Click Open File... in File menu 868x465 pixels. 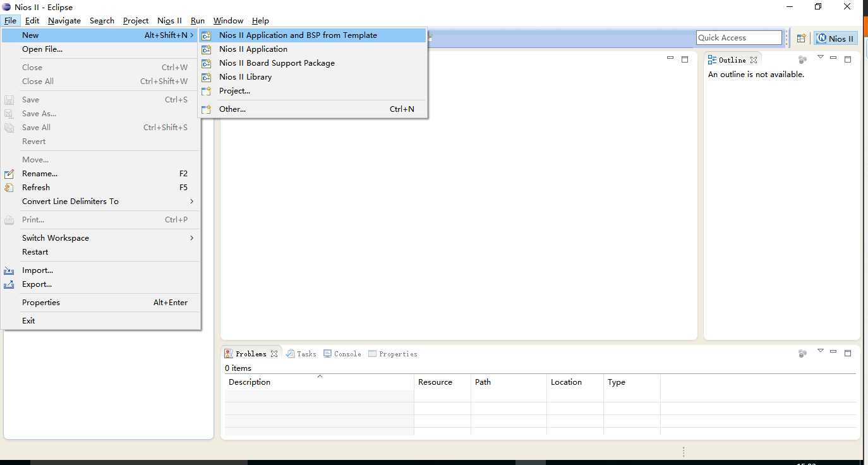tap(101, 49)
